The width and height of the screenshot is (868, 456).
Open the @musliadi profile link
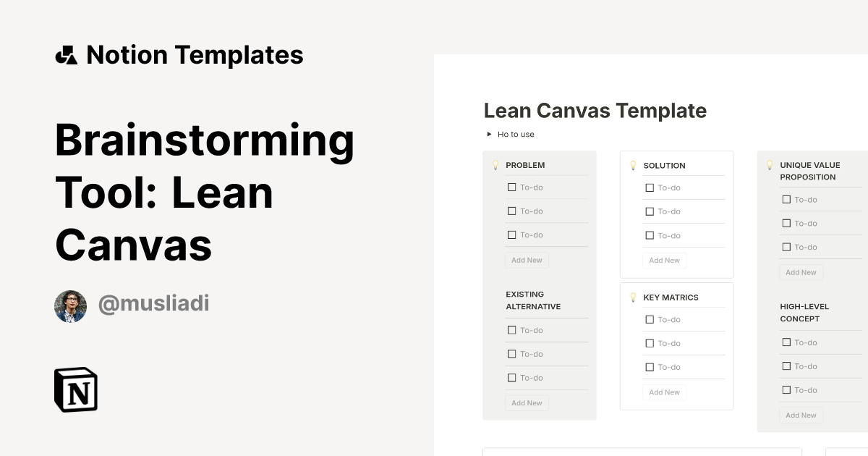coord(154,303)
